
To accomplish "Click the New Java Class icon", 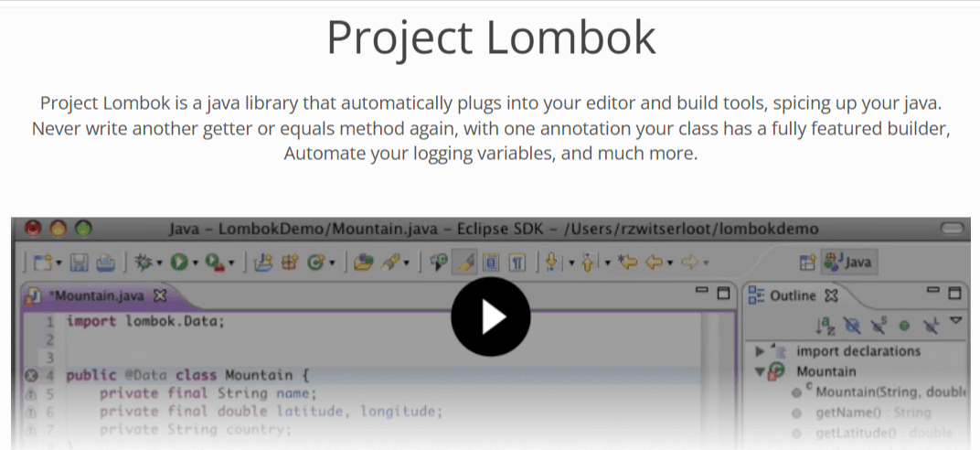I will click(x=315, y=263).
